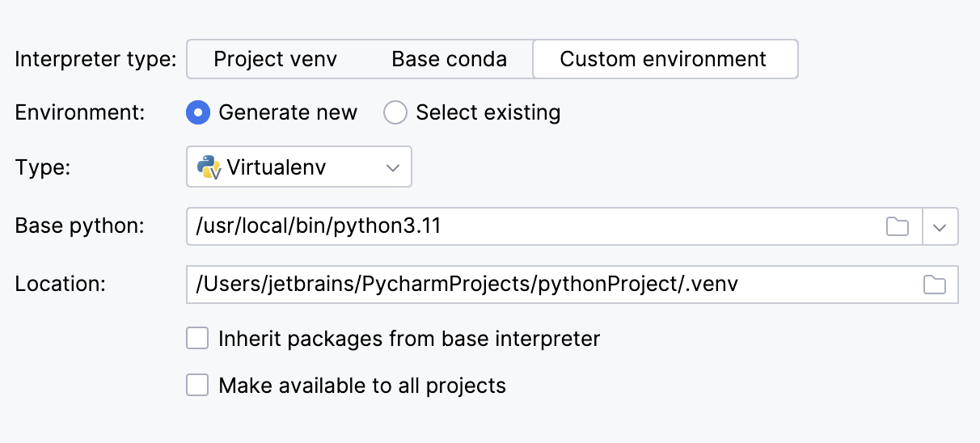This screenshot has height=443, width=980.
Task: Click the "Interpreter type:" label
Action: tap(95, 59)
